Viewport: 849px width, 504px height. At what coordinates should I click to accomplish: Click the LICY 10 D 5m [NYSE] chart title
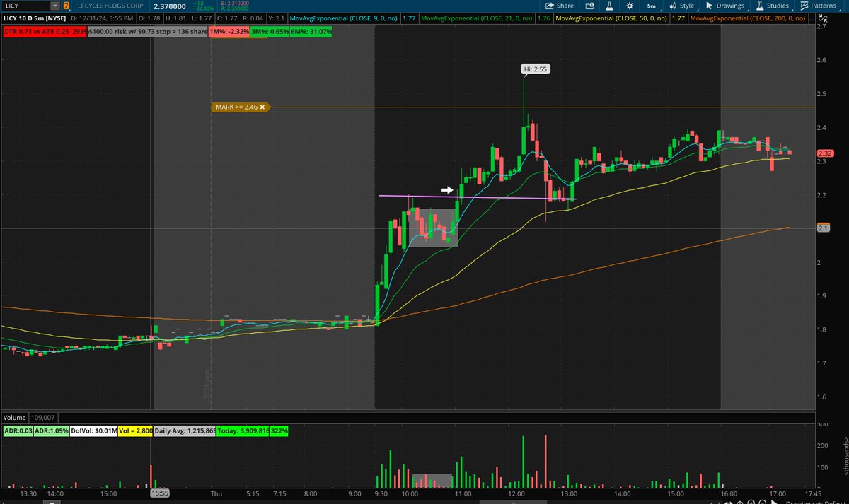(x=33, y=18)
